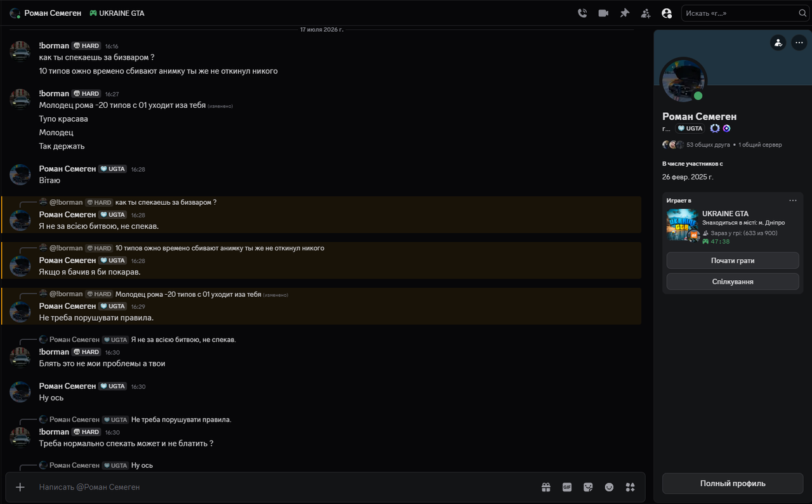Open UKRAINE GTA activity card options
The width and height of the screenshot is (812, 504).
pos(793,200)
